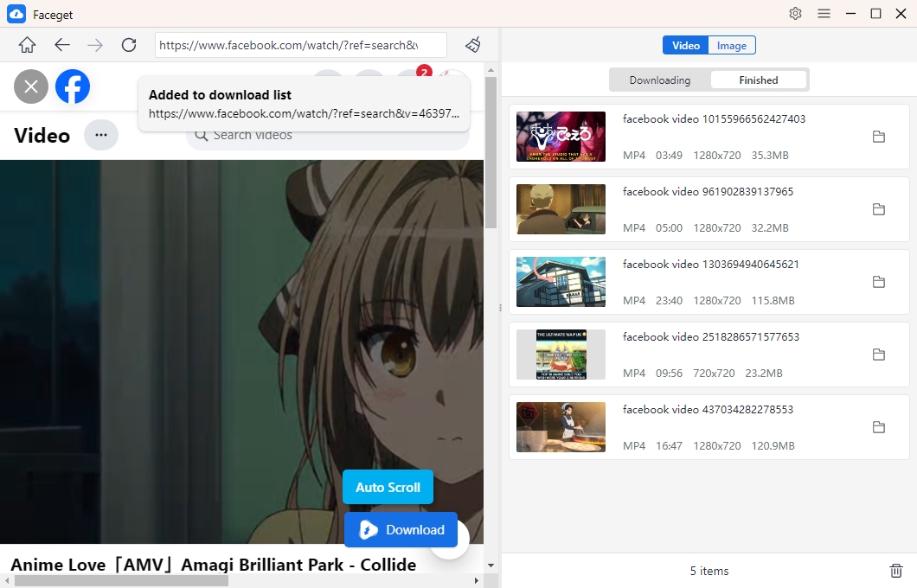The image size is (917, 588).
Task: Click the URL address field
Action: (300, 45)
